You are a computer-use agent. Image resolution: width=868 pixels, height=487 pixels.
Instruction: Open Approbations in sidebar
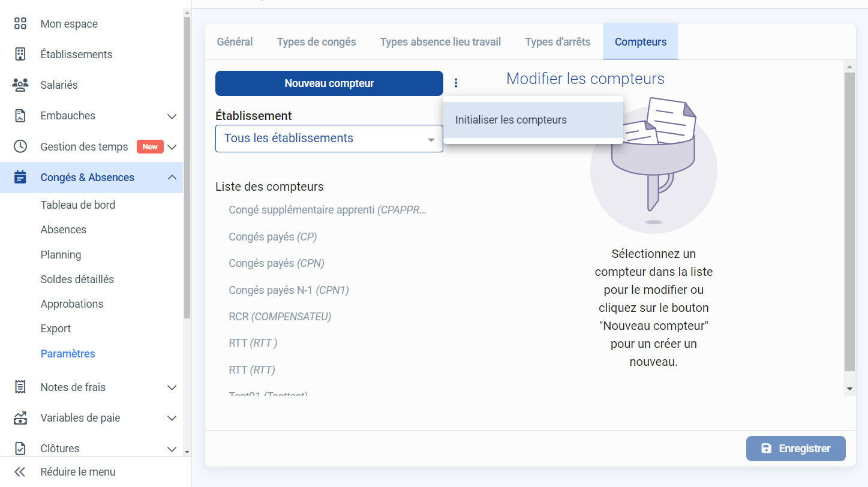72,303
